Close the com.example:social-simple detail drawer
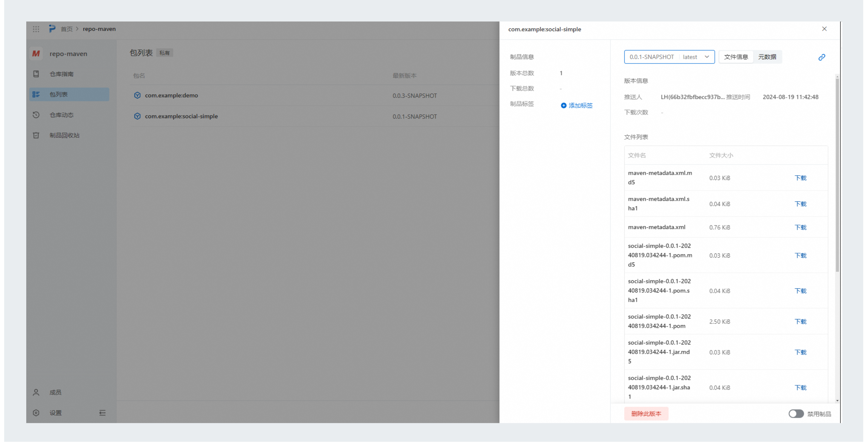 point(824,29)
